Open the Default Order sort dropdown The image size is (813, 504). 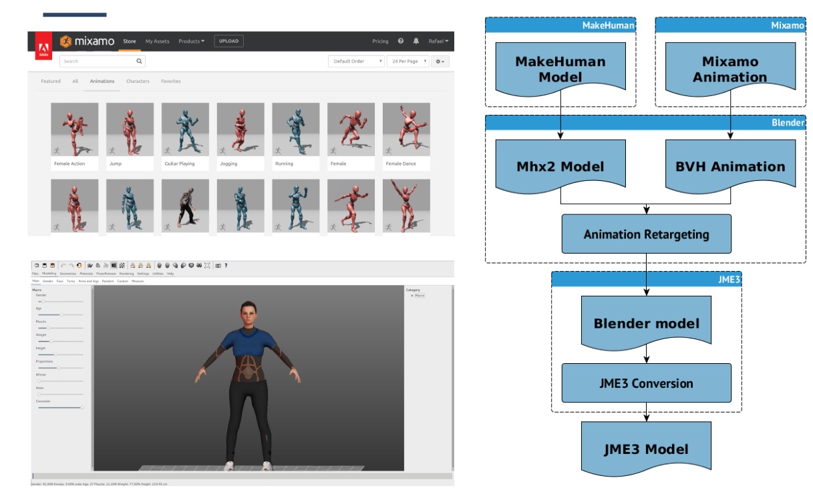pos(357,61)
